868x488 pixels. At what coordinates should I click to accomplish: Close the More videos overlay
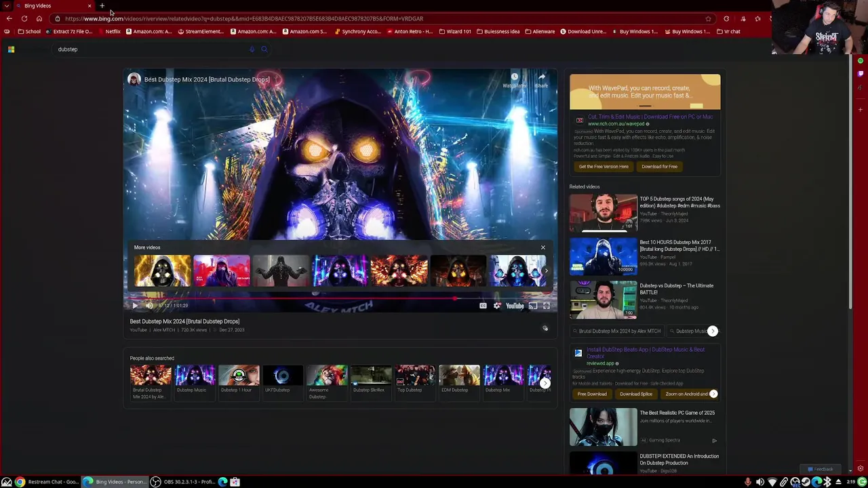542,247
